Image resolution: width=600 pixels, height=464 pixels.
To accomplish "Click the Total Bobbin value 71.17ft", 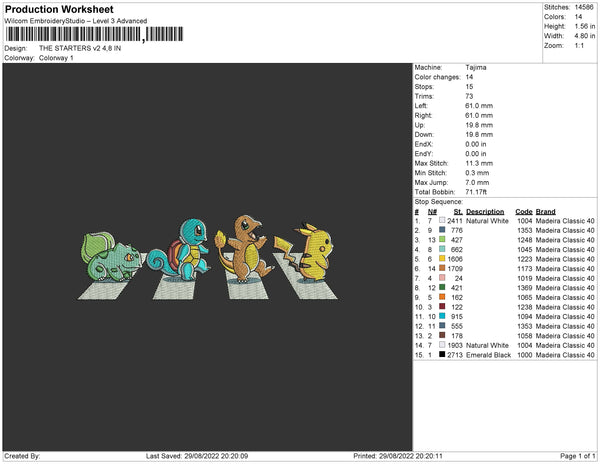I will coord(476,192).
